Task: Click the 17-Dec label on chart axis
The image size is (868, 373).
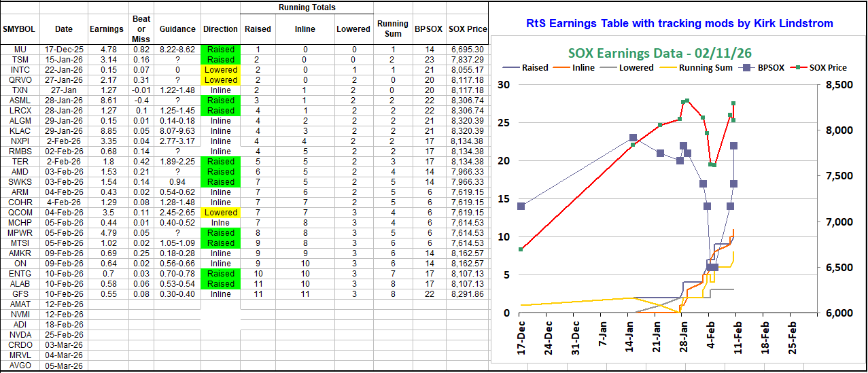Action: [x=521, y=336]
